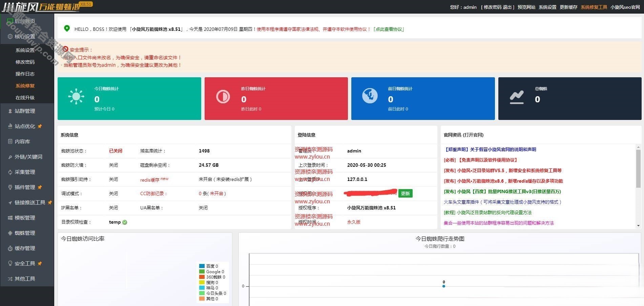Open 在线升级 submenu item
Image resolution: width=644 pixels, height=306 pixels.
click(x=25, y=97)
